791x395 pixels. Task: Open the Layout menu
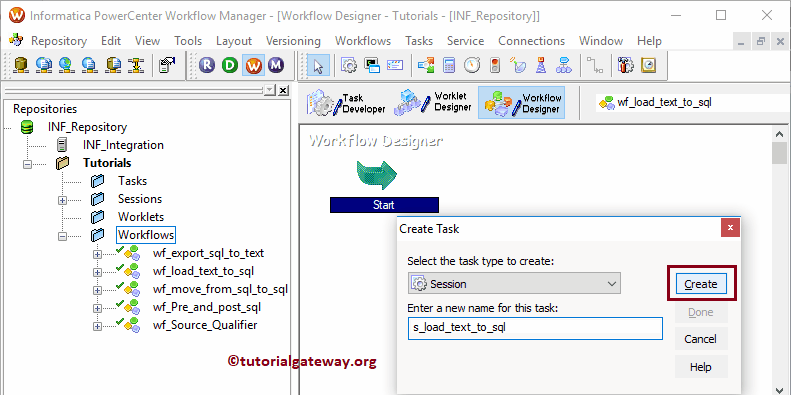pyautogui.click(x=234, y=41)
